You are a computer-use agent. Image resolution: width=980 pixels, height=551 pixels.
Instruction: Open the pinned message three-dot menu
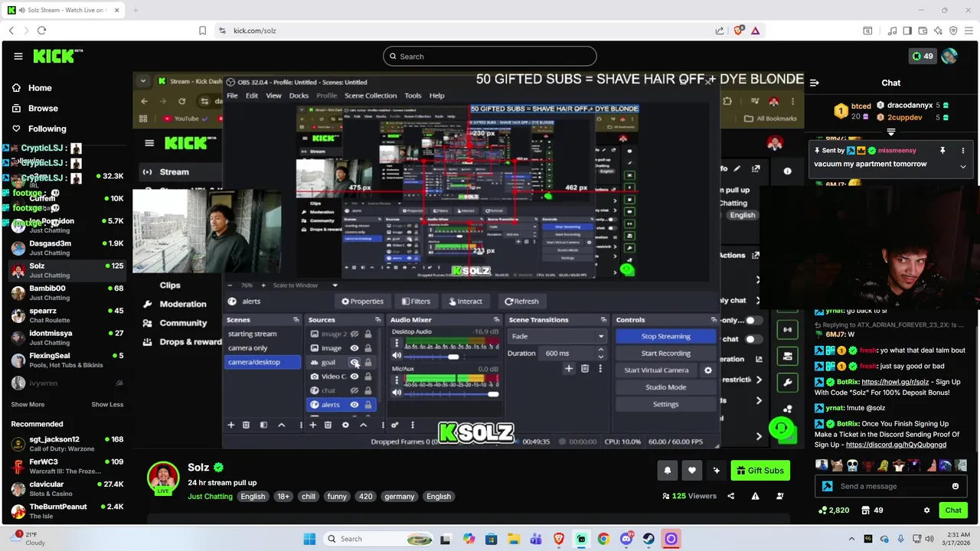[963, 151]
